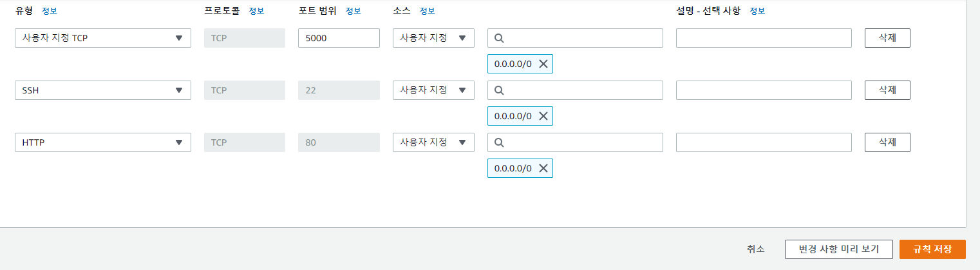Delete the SSH rule

click(x=887, y=90)
